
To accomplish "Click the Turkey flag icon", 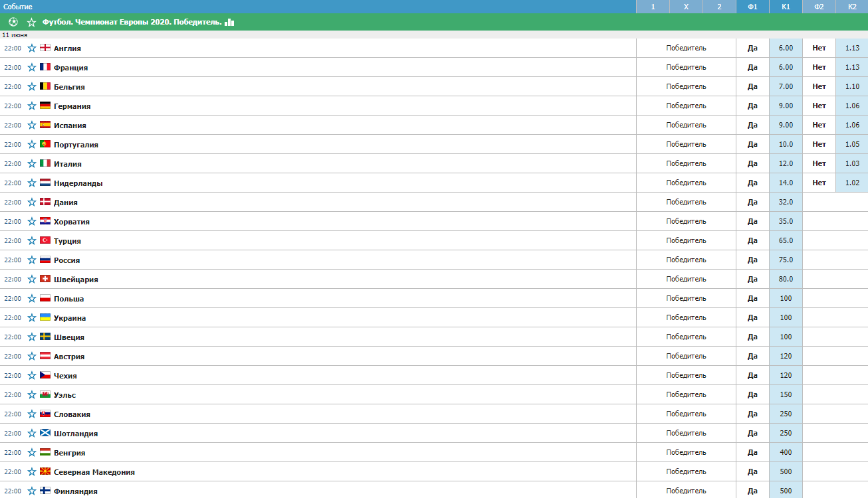I will pyautogui.click(x=45, y=240).
